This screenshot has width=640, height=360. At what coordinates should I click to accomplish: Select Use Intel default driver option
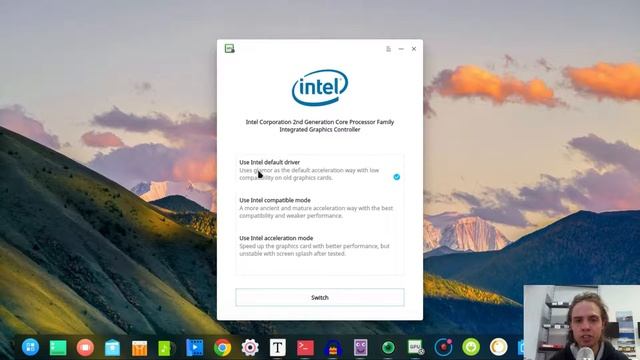click(320, 170)
